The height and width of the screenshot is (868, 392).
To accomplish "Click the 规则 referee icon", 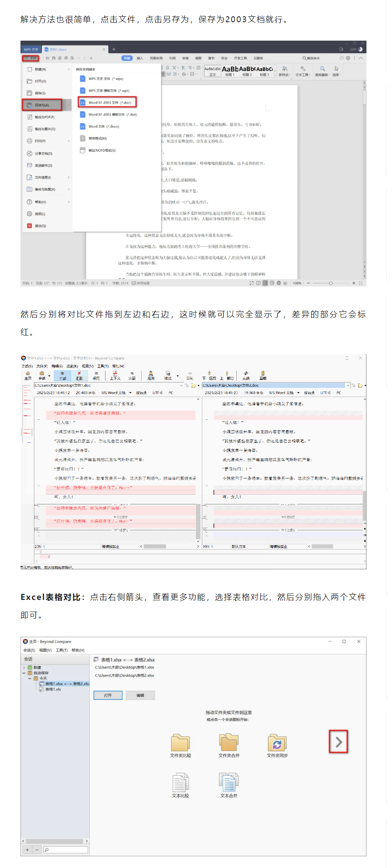I will tap(151, 375).
